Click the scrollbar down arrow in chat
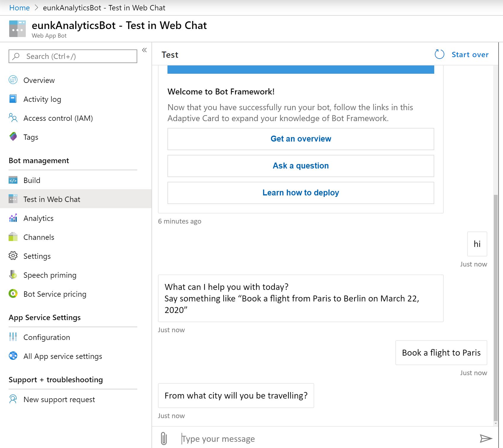The width and height of the screenshot is (503, 448). coord(496,424)
